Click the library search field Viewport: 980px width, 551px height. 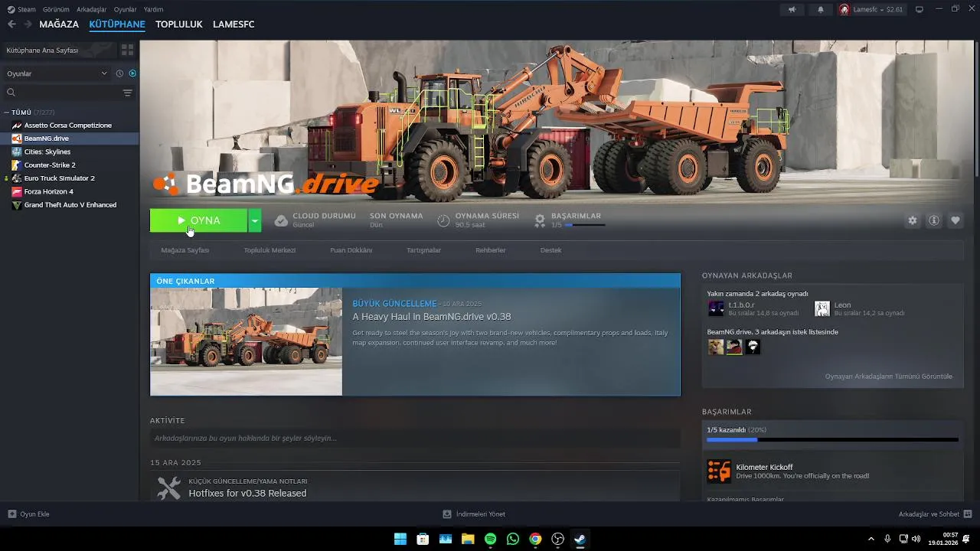click(x=60, y=93)
